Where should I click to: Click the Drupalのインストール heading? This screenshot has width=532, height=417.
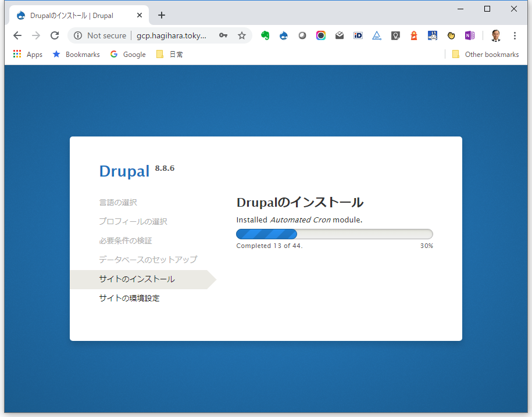(300, 202)
